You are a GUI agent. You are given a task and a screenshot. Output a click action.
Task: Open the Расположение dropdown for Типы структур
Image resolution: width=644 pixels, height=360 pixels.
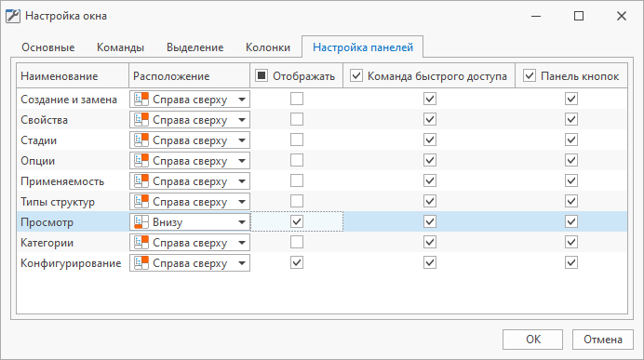190,202
